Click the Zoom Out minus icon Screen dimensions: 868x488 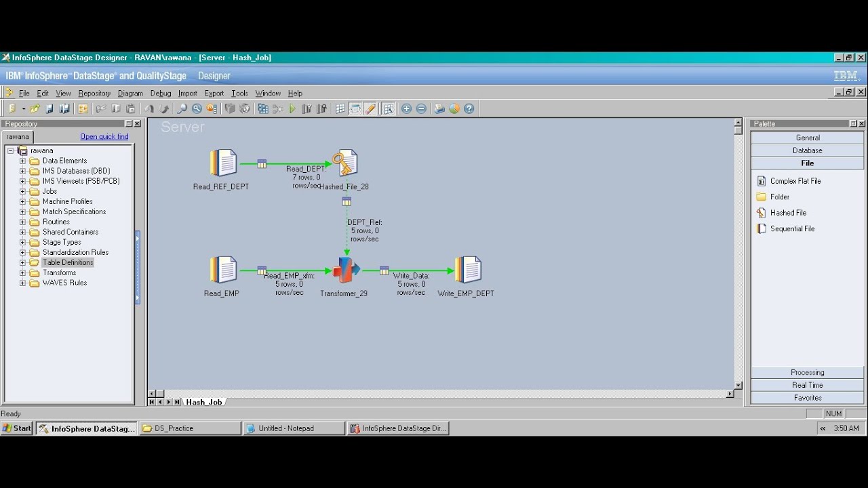pos(421,108)
